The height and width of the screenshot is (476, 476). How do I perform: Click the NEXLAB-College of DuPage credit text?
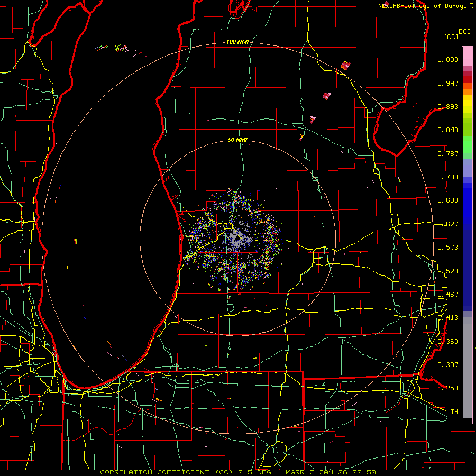[x=423, y=6]
